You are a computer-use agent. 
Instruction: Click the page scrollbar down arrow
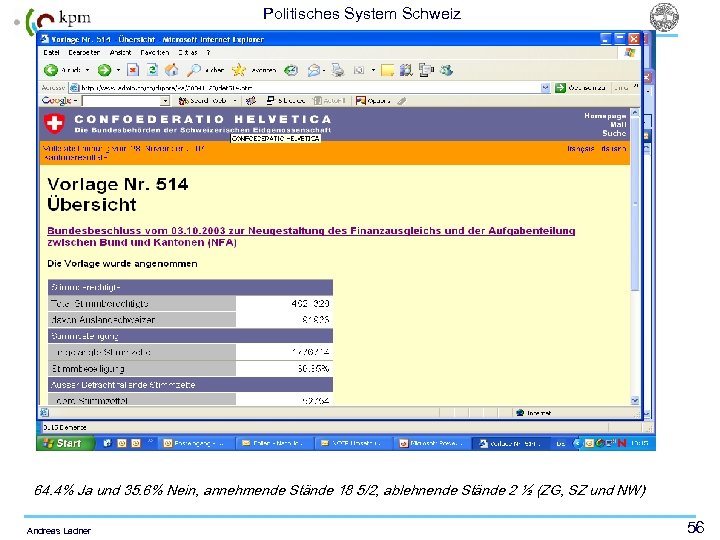pyautogui.click(x=635, y=400)
